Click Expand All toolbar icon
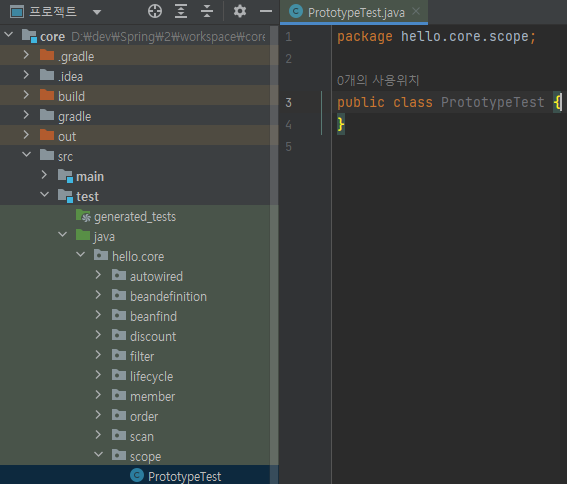This screenshot has width=567, height=484. (x=181, y=11)
